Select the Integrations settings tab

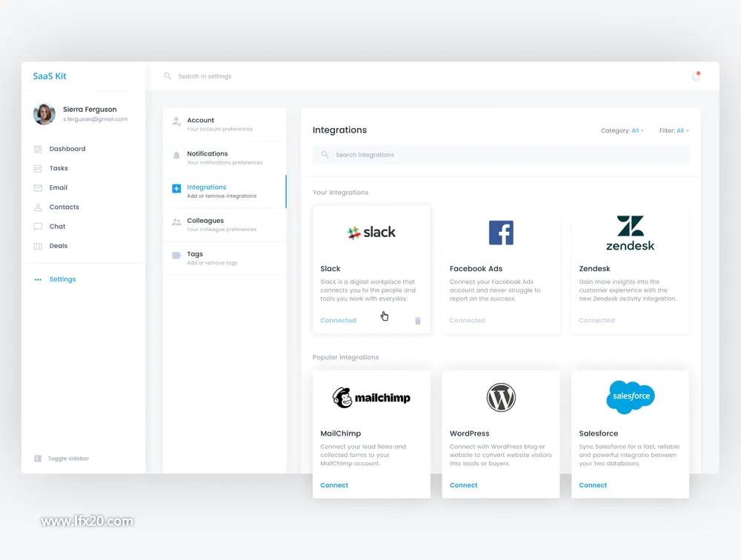click(x=225, y=191)
